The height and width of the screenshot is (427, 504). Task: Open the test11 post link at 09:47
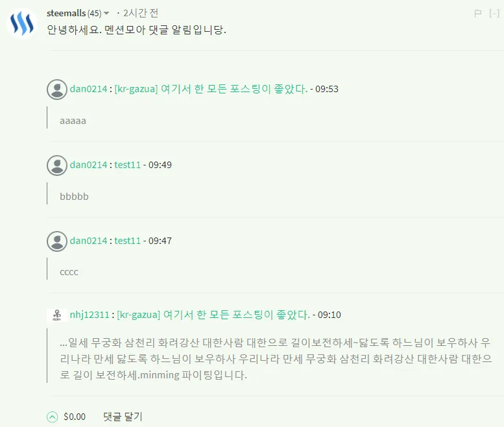tap(128, 241)
